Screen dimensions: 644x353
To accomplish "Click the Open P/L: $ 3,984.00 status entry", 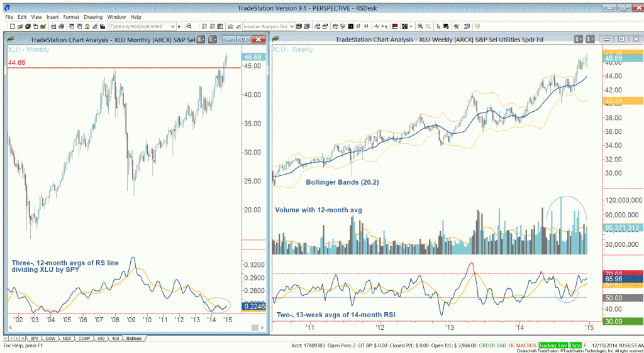I will pyautogui.click(x=454, y=345).
